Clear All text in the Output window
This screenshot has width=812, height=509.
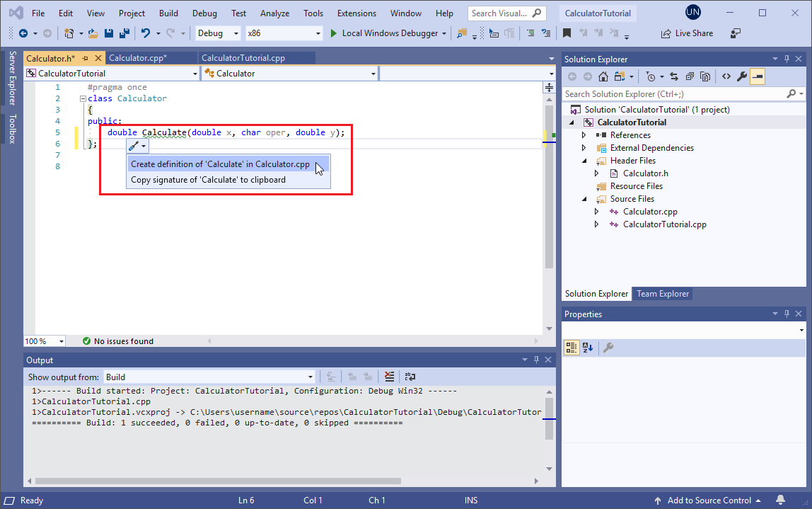(x=389, y=376)
